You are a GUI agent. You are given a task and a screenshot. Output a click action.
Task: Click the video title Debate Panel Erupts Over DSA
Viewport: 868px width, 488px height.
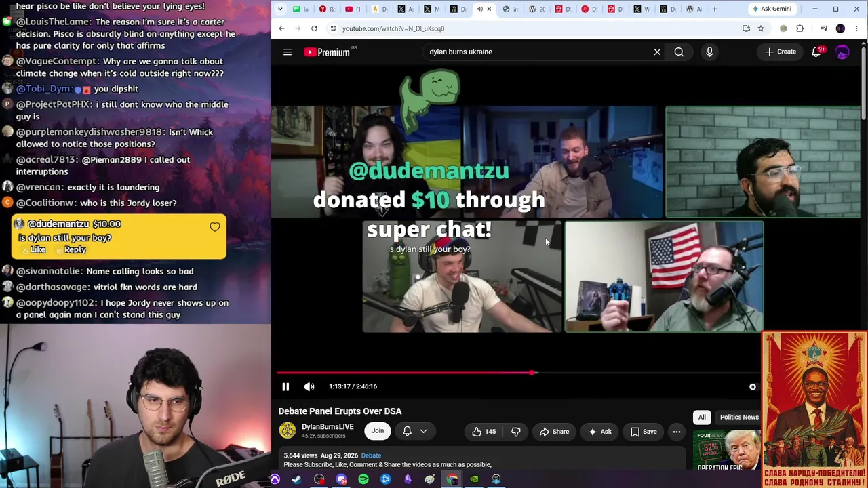[x=340, y=411]
